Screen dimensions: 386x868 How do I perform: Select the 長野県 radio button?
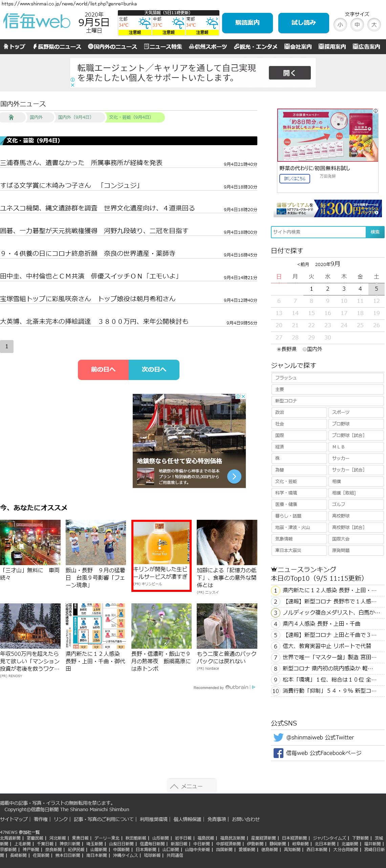[x=279, y=349]
